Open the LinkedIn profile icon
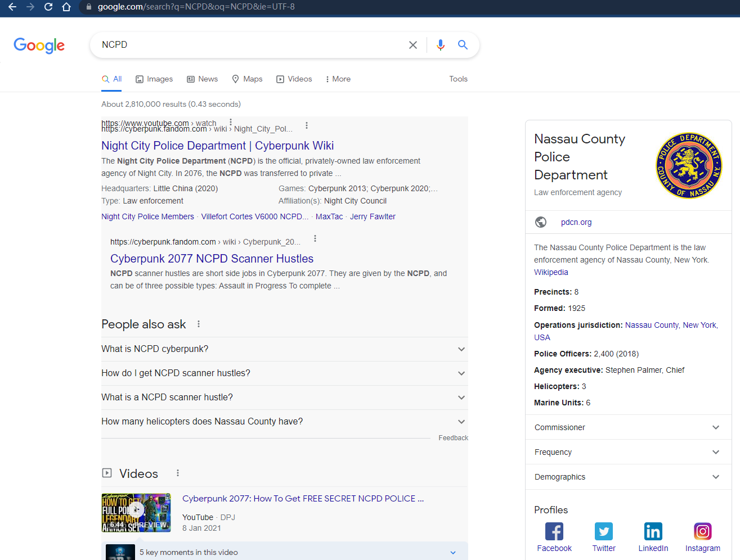The width and height of the screenshot is (740, 560). click(653, 531)
